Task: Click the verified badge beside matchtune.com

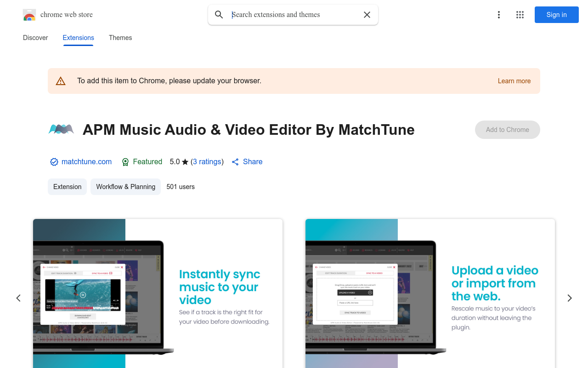Action: click(x=54, y=162)
